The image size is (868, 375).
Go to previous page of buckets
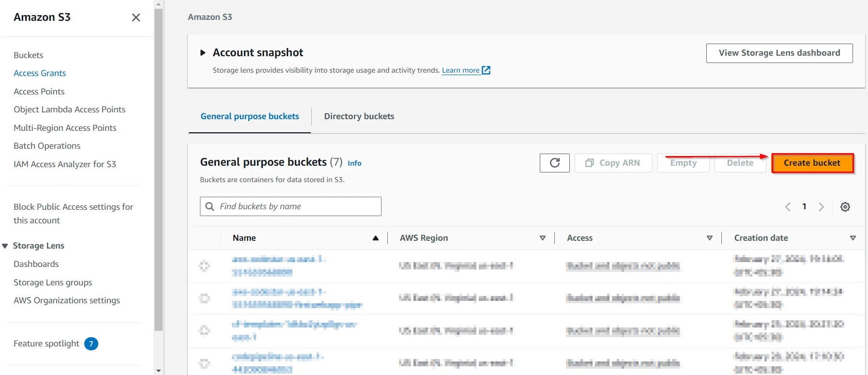tap(788, 207)
